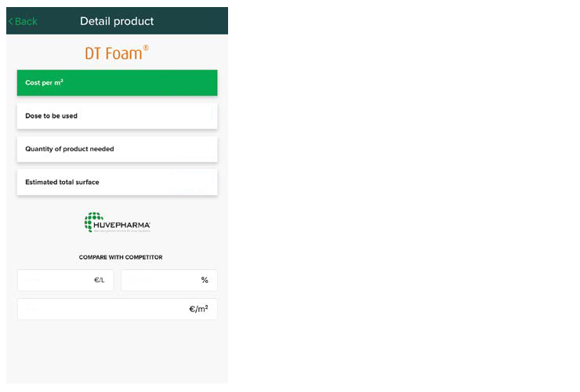This screenshot has height=392, width=580.
Task: Tap the Back text link
Action: click(x=26, y=21)
